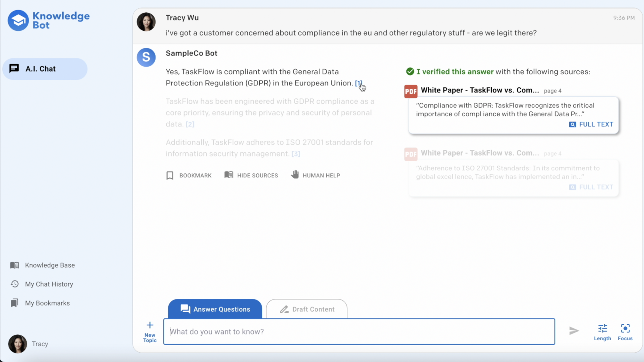Click the chat history clock icon
Viewport: 644px width, 362px height.
[15, 284]
